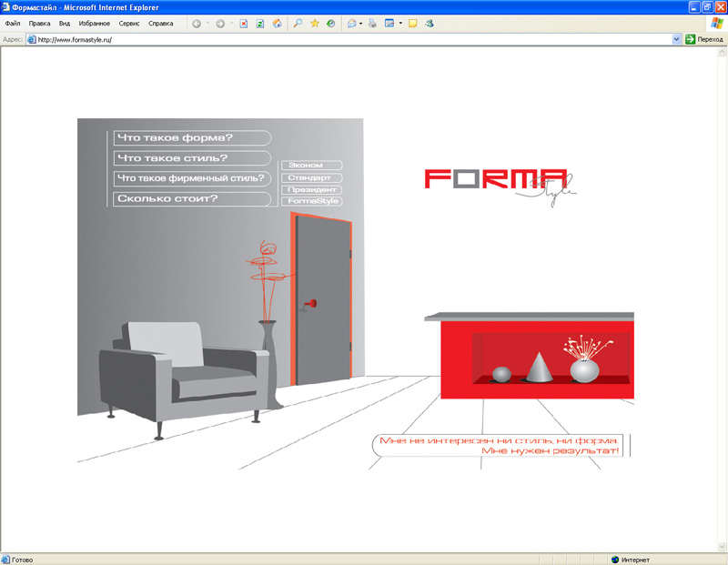Image resolution: width=728 pixels, height=565 pixels.
Task: Open "Что такое форма?" link
Action: click(x=192, y=138)
